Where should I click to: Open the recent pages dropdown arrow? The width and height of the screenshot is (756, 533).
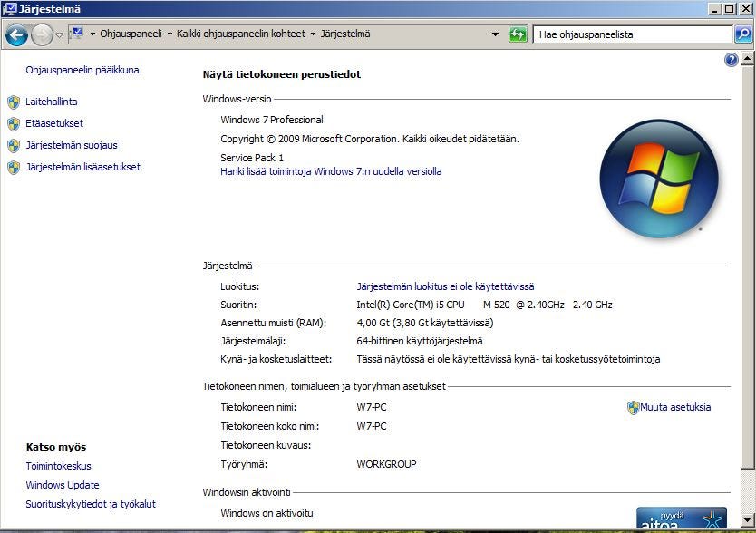pyautogui.click(x=60, y=35)
